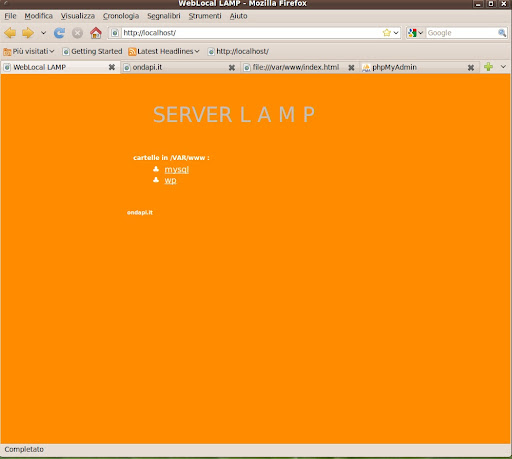Open the Modifica menu
Viewport: 512px width, 459px height.
[38, 16]
